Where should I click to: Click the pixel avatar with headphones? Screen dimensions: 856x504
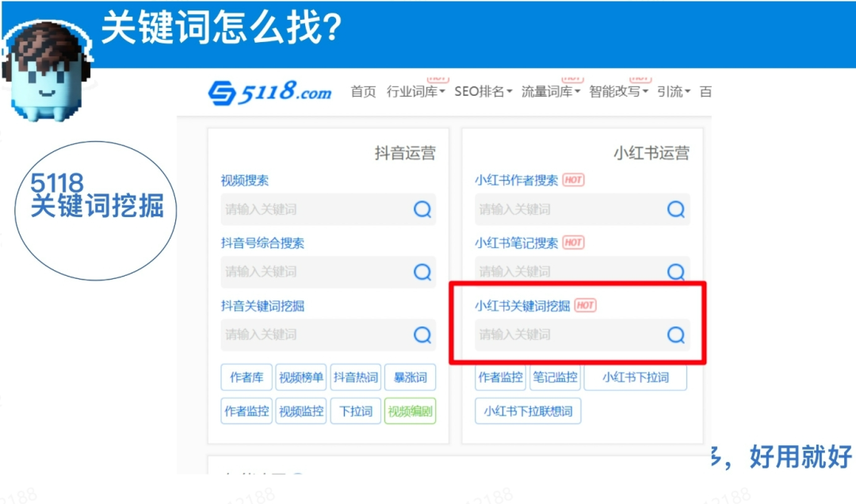click(x=46, y=70)
